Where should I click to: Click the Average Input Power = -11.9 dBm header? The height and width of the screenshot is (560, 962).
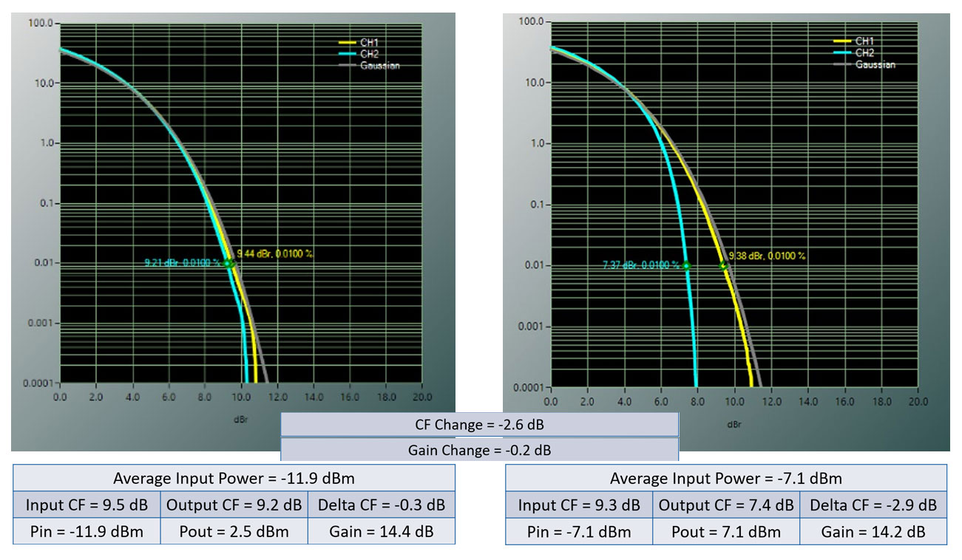(x=234, y=478)
